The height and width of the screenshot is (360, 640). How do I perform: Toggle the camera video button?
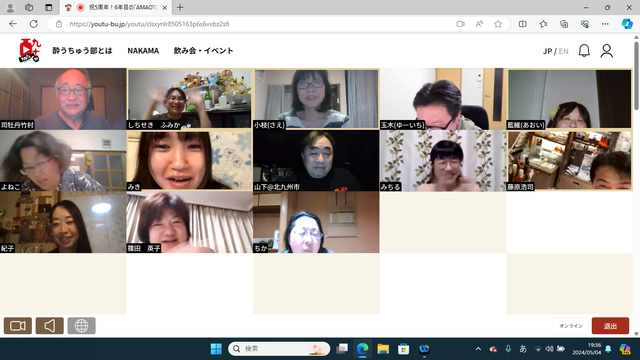[18, 326]
